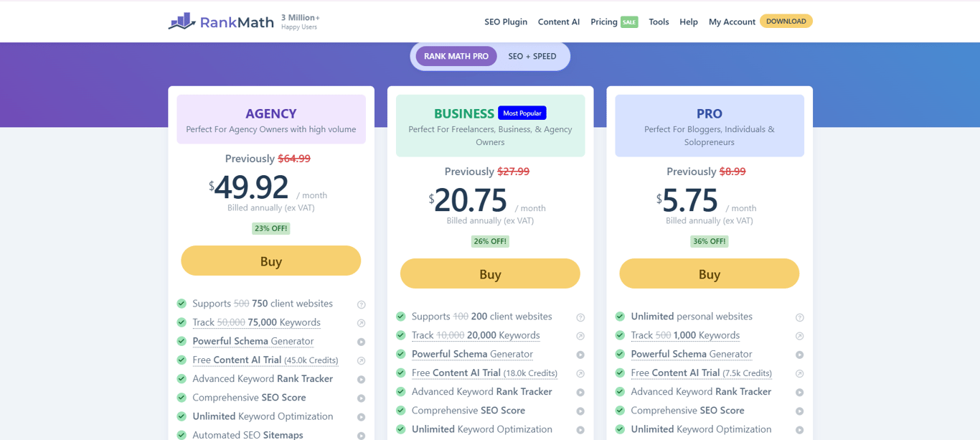The width and height of the screenshot is (980, 440).
Task: Open the Tools menu
Action: click(659, 22)
